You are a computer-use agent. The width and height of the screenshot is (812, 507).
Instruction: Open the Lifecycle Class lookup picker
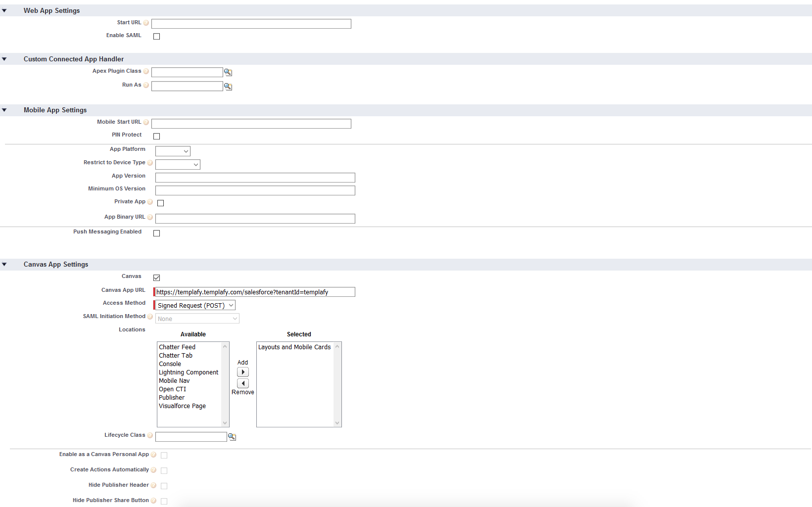pyautogui.click(x=232, y=436)
